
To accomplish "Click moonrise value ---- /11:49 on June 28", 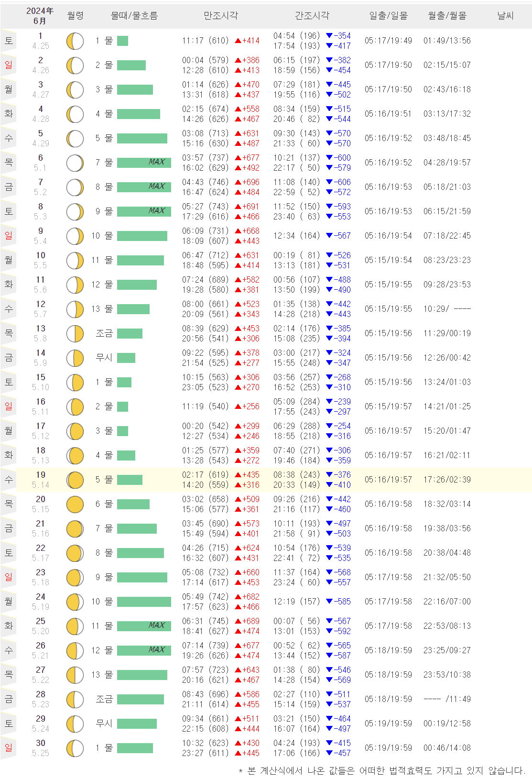I will click(447, 699).
